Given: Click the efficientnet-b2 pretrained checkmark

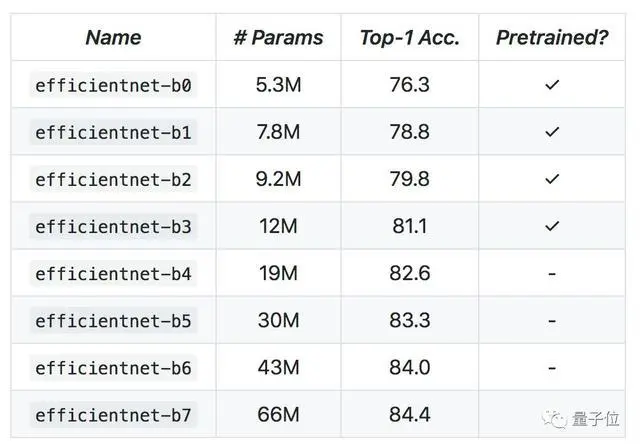Looking at the screenshot, I should pos(552,179).
